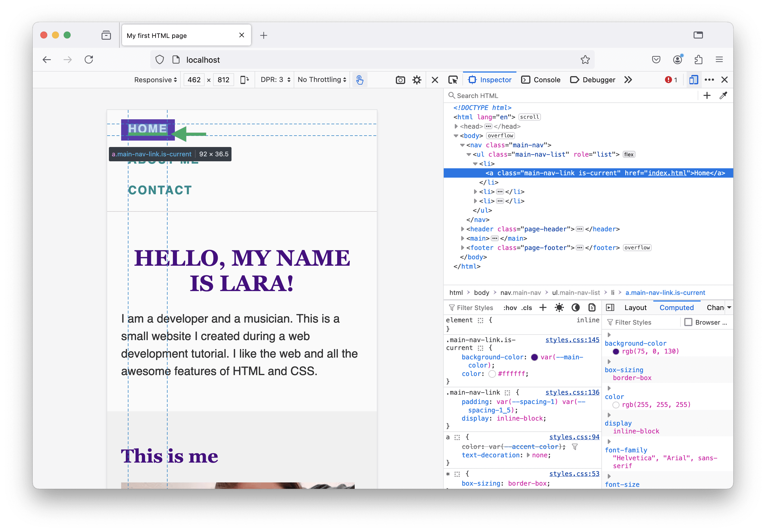Click the --main-color swatch in rules

(x=534, y=357)
